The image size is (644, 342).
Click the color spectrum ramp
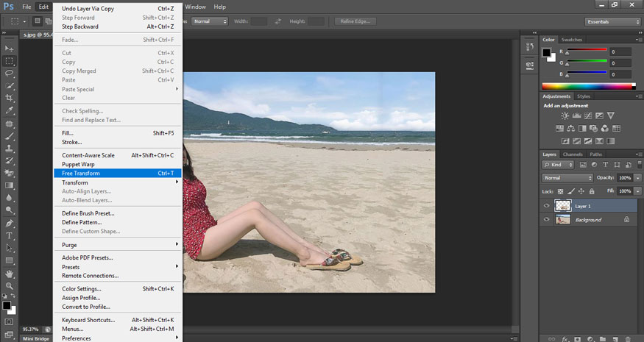pos(586,86)
